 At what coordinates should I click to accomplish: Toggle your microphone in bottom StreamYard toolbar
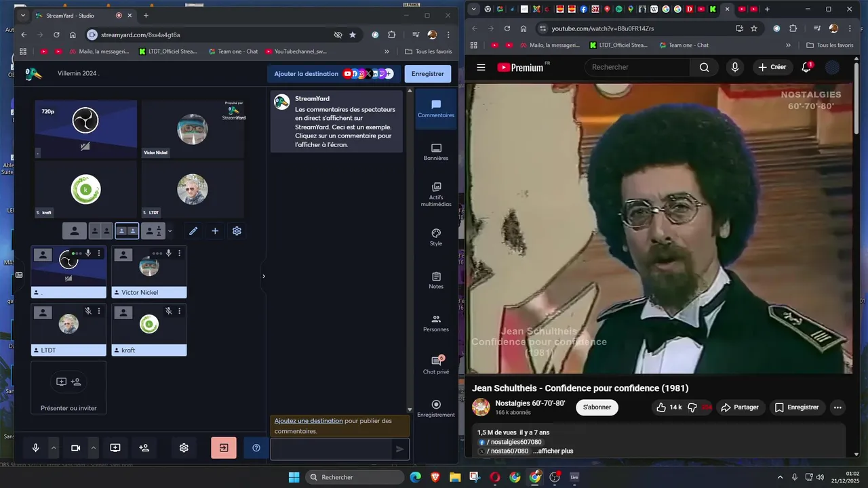point(36,448)
